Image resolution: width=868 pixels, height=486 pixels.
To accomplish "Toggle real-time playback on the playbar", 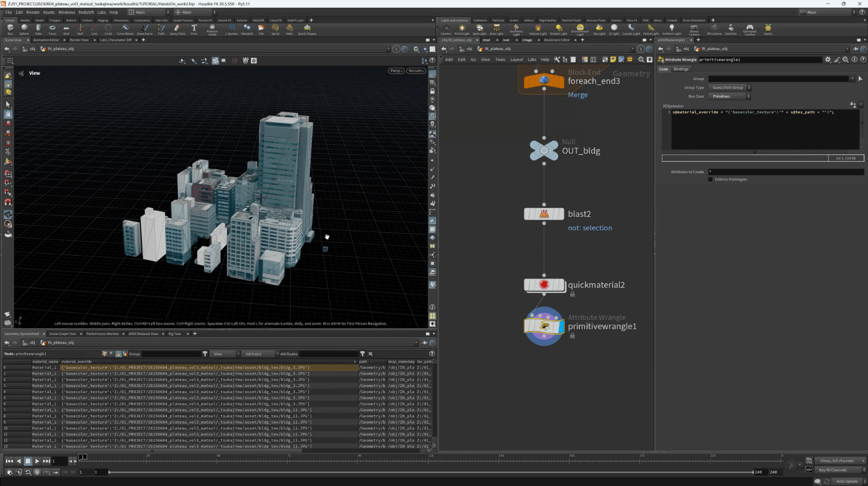I will tap(37, 472).
